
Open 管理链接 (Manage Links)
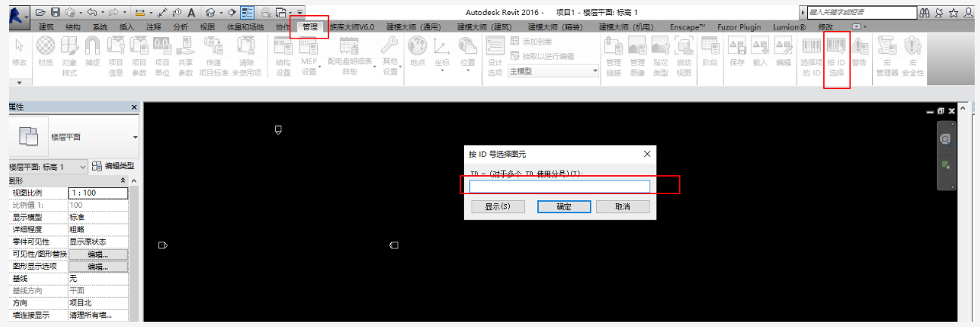coord(613,57)
